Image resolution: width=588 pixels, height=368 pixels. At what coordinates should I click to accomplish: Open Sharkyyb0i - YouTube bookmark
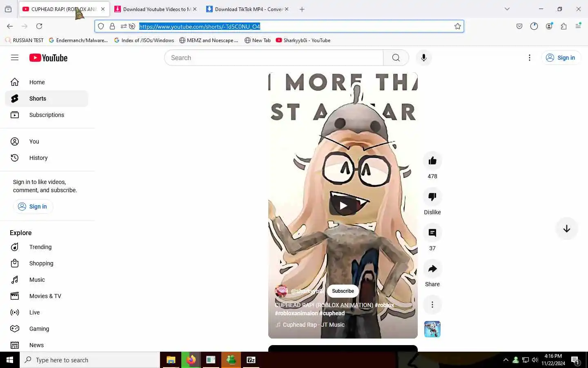(x=303, y=40)
